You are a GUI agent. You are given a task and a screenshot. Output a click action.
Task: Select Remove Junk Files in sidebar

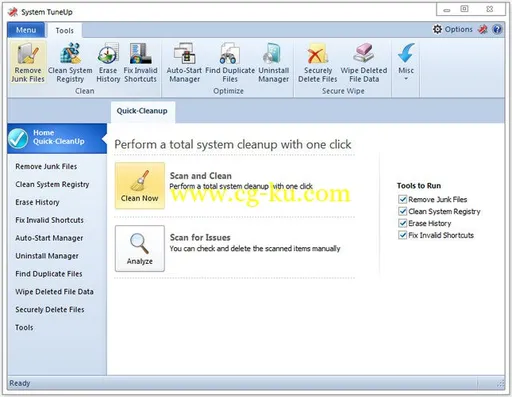coord(46,166)
